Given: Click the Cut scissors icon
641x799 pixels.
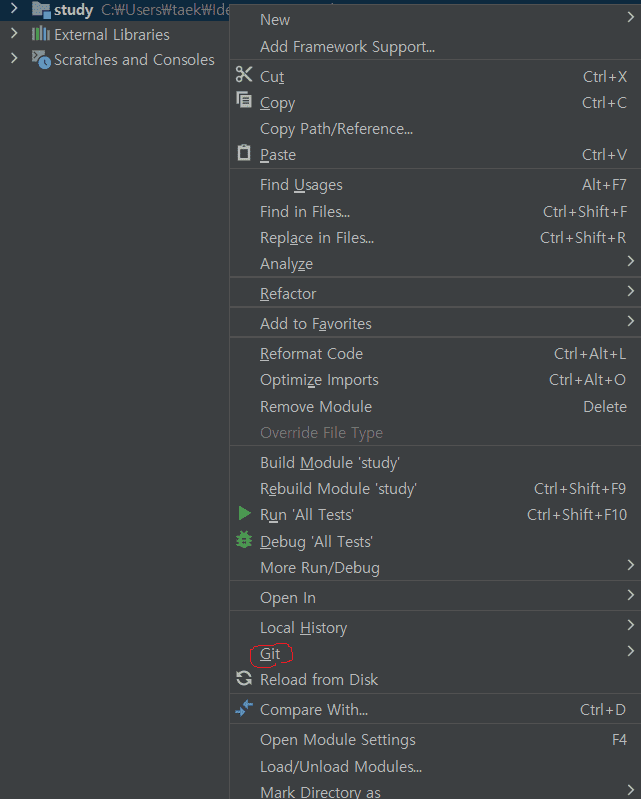Looking at the screenshot, I should [x=244, y=75].
